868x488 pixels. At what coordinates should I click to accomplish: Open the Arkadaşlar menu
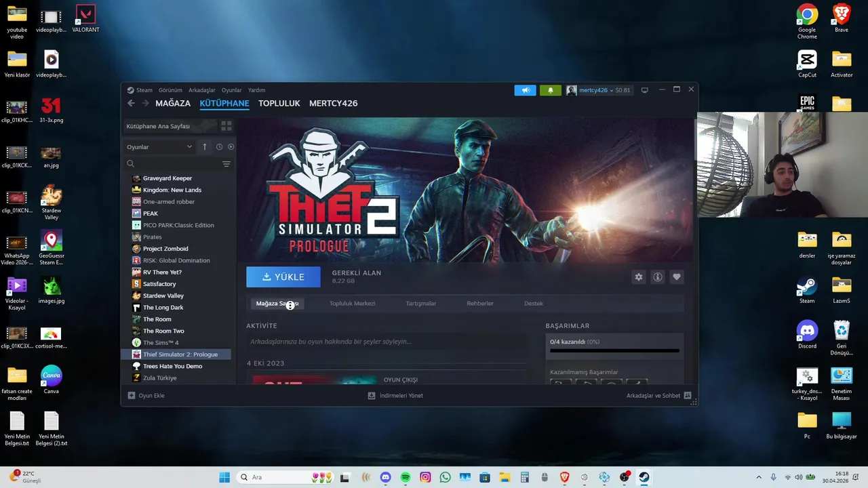point(201,90)
